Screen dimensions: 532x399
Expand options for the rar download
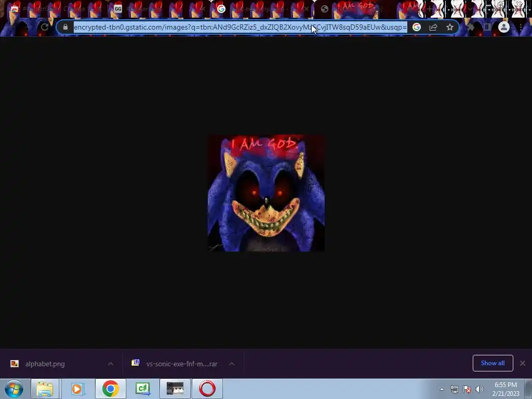click(x=232, y=364)
